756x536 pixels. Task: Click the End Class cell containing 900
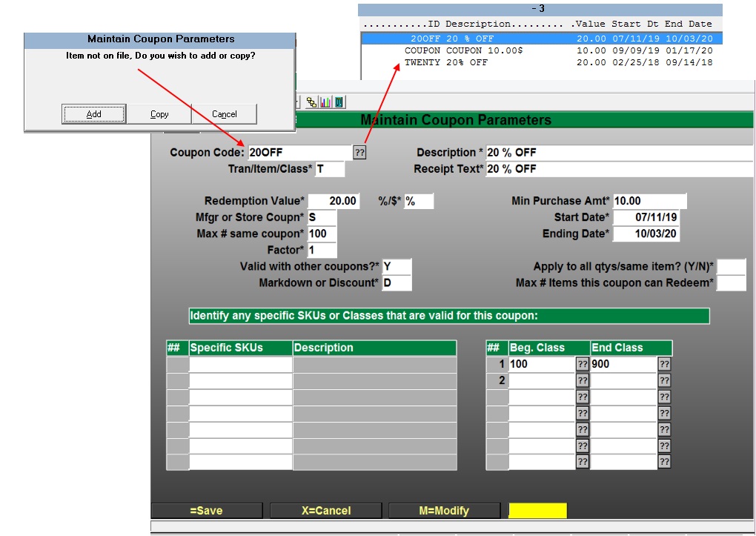tap(624, 364)
